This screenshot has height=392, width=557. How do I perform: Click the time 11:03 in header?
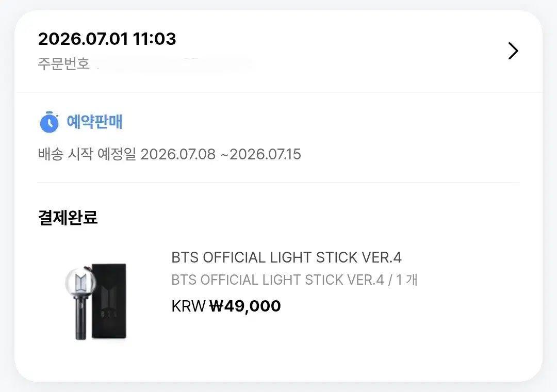(x=154, y=39)
